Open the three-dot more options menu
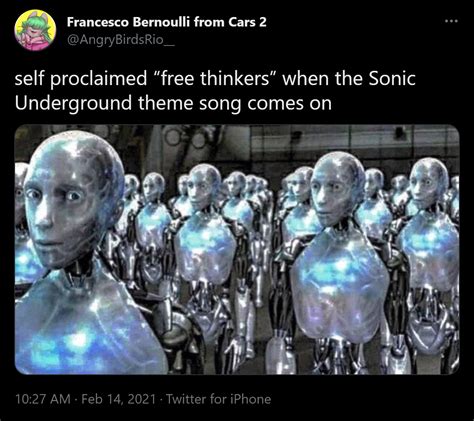Image resolution: width=474 pixels, height=421 pixels. (x=452, y=21)
